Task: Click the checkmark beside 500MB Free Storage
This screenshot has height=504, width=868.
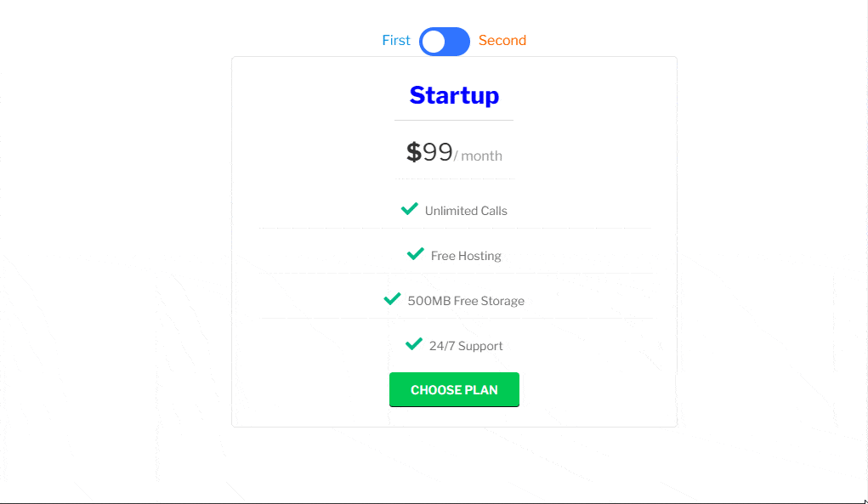Action: (x=393, y=299)
